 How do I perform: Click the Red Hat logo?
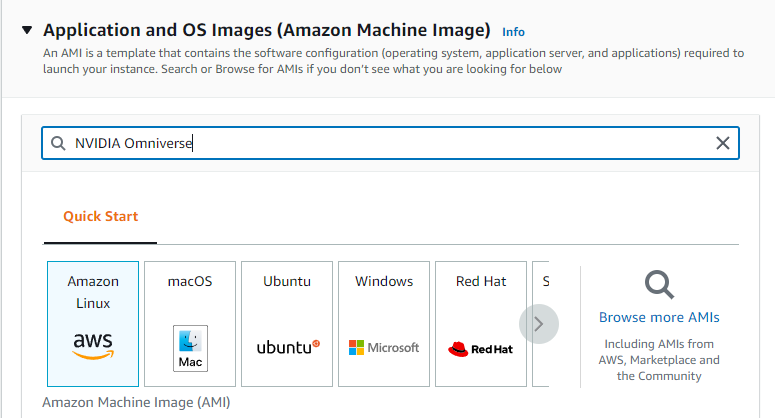pos(480,349)
